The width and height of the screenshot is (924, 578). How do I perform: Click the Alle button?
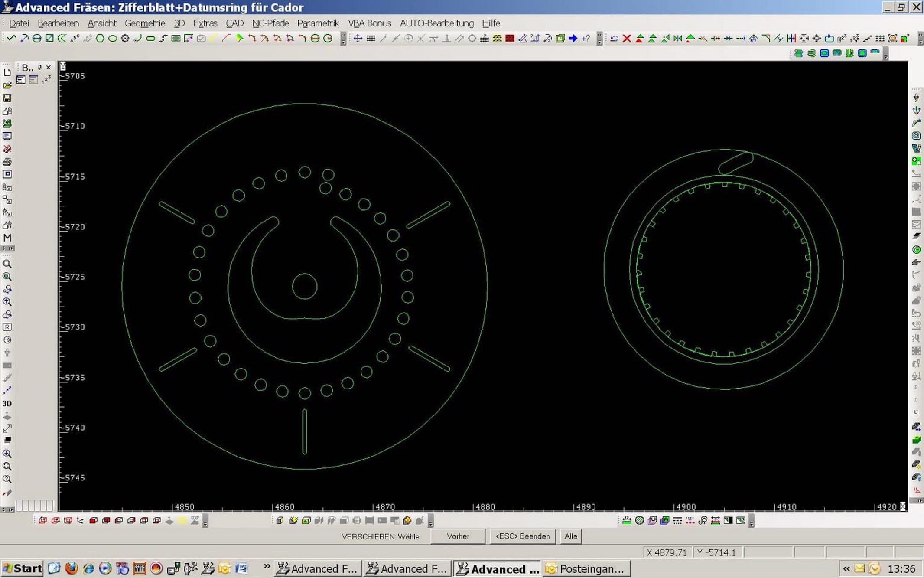571,536
